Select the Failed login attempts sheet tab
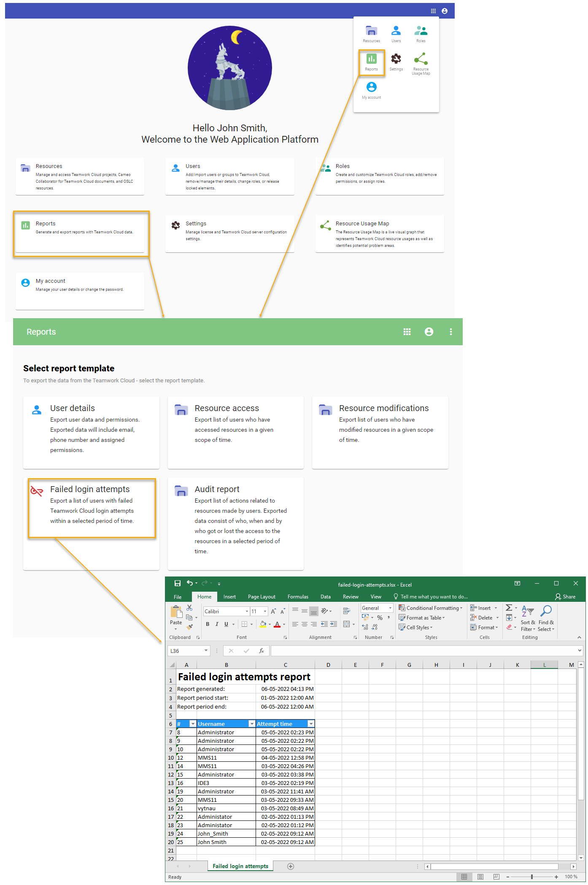The image size is (588, 885). point(240,866)
